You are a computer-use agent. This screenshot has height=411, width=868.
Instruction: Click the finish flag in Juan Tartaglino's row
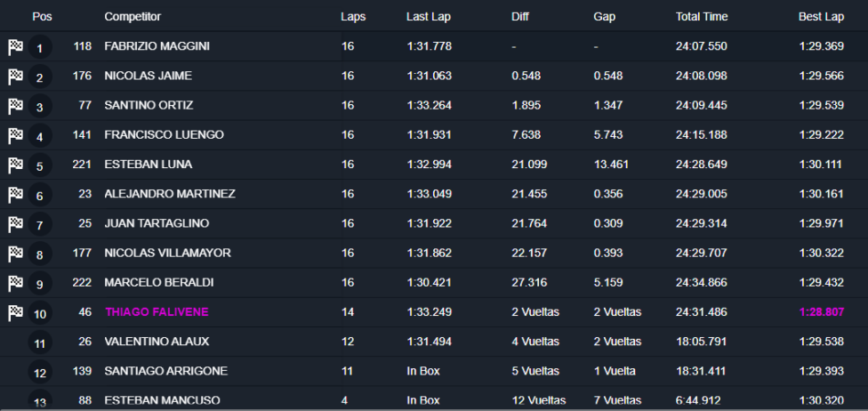[15, 223]
